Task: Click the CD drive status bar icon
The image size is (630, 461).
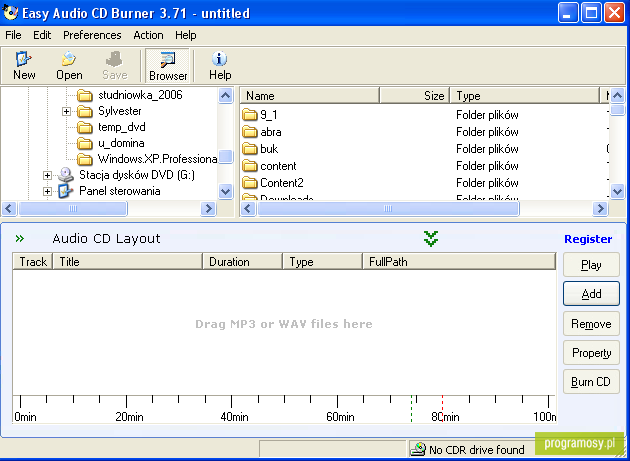Action: coord(419,449)
